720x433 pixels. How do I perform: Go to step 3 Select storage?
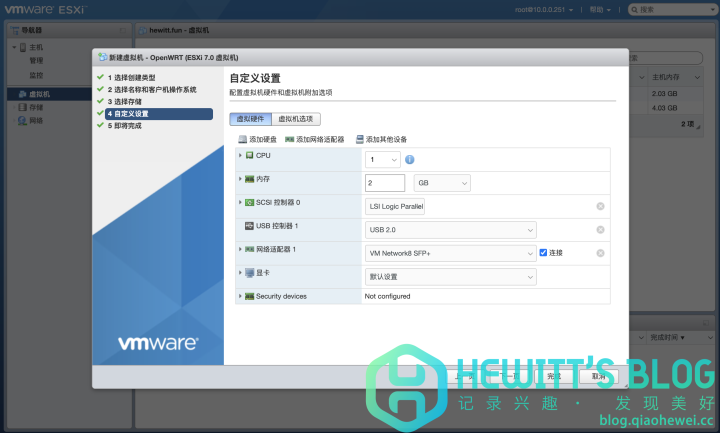click(x=124, y=101)
